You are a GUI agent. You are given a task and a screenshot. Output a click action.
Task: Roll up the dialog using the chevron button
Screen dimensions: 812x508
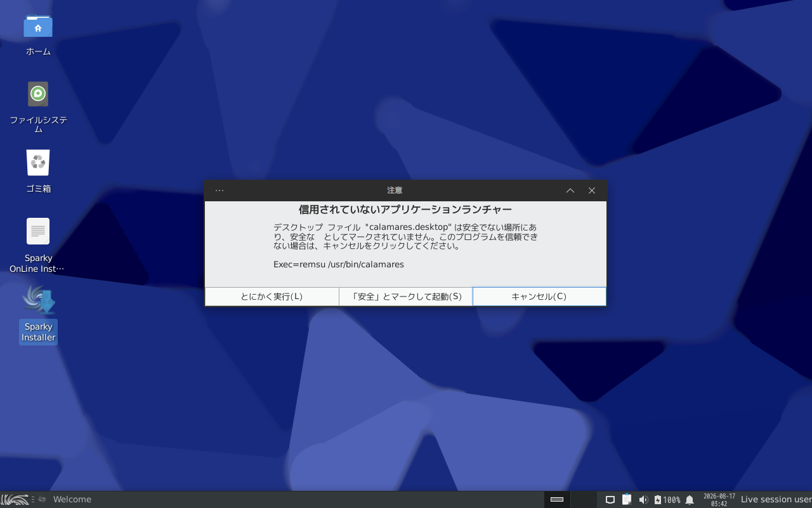(570, 190)
